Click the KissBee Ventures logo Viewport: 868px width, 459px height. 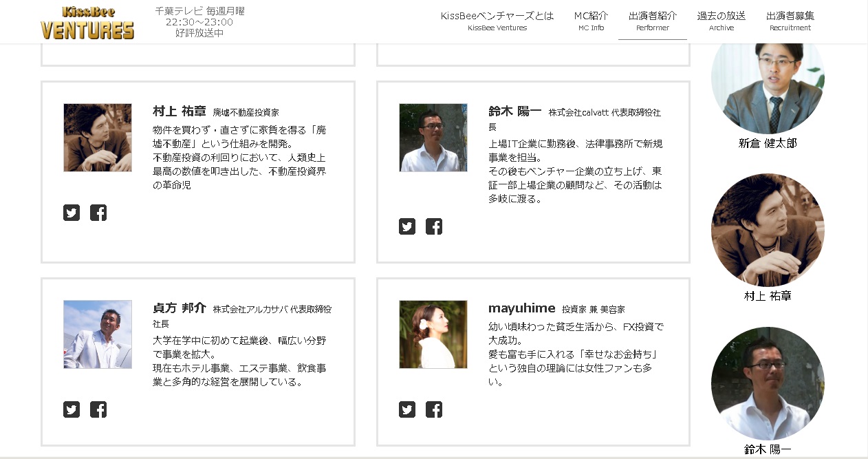[87, 23]
